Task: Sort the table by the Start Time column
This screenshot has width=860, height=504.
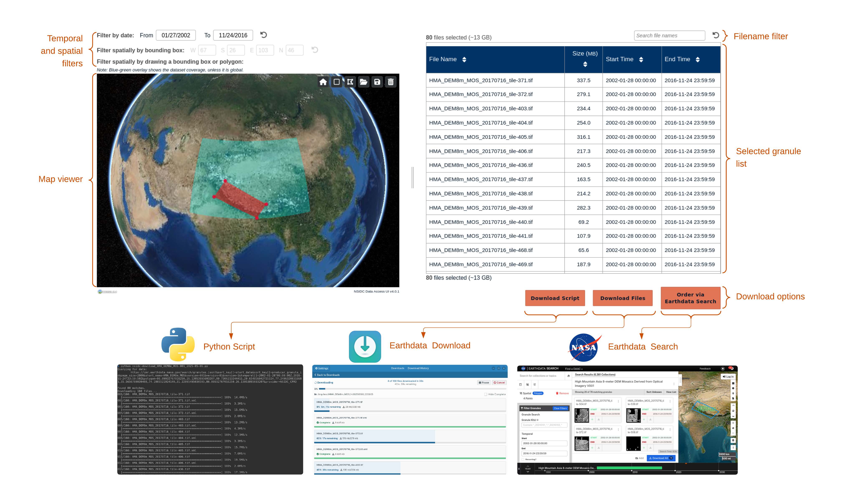Action: coord(641,59)
